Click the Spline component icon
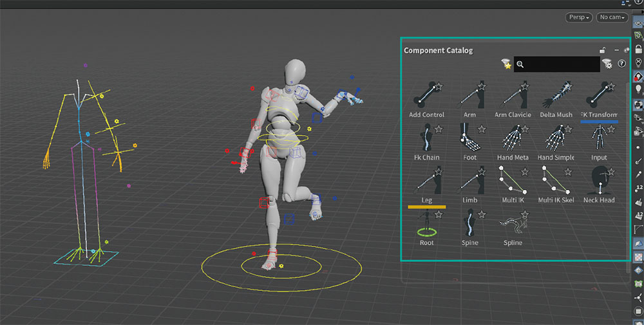The width and height of the screenshot is (644, 325). click(513, 224)
